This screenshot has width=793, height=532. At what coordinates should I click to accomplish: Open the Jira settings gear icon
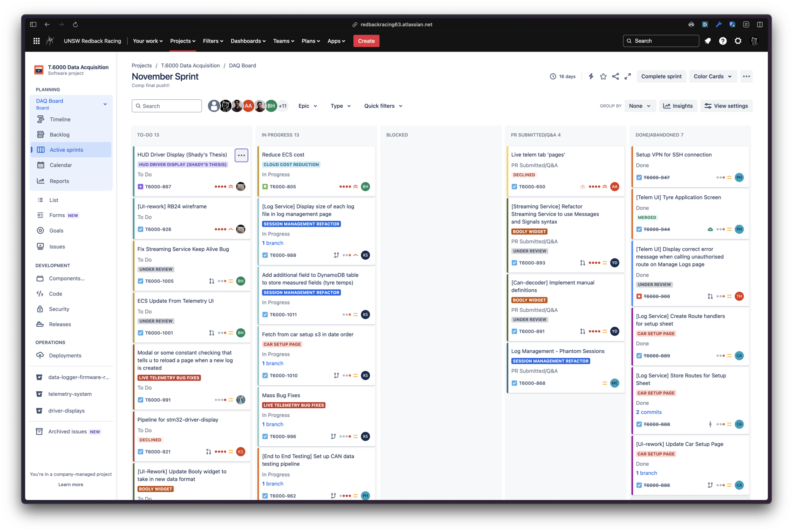tap(738, 41)
